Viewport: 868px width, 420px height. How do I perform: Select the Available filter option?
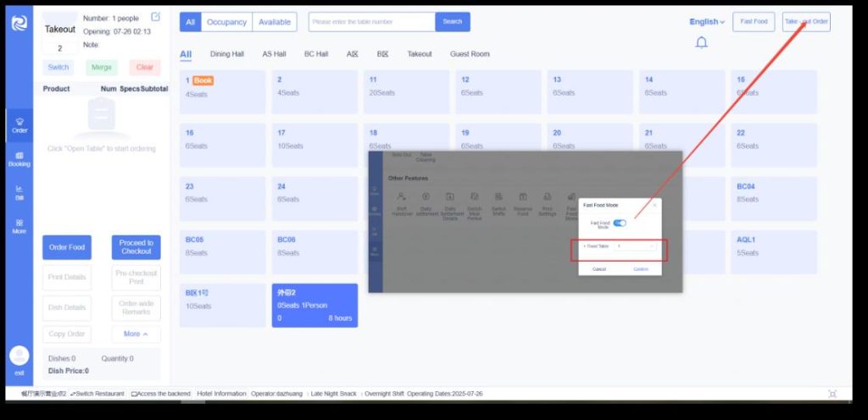tap(275, 22)
